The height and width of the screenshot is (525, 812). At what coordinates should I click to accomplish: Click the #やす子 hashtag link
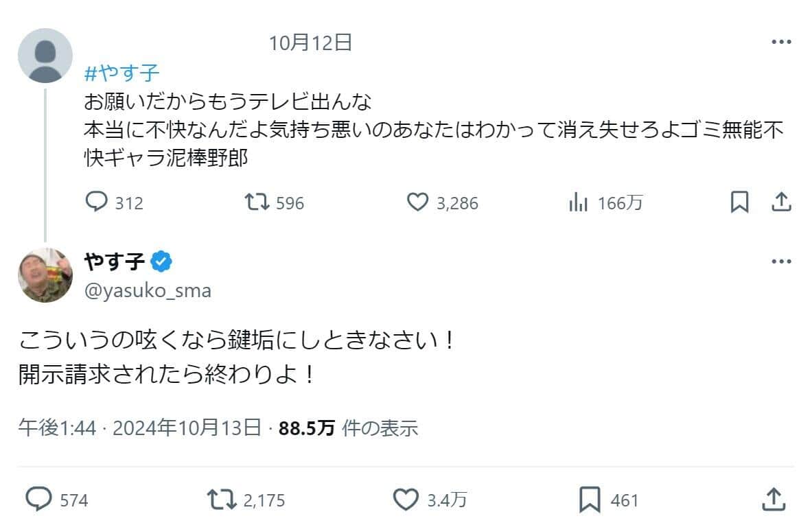(121, 73)
